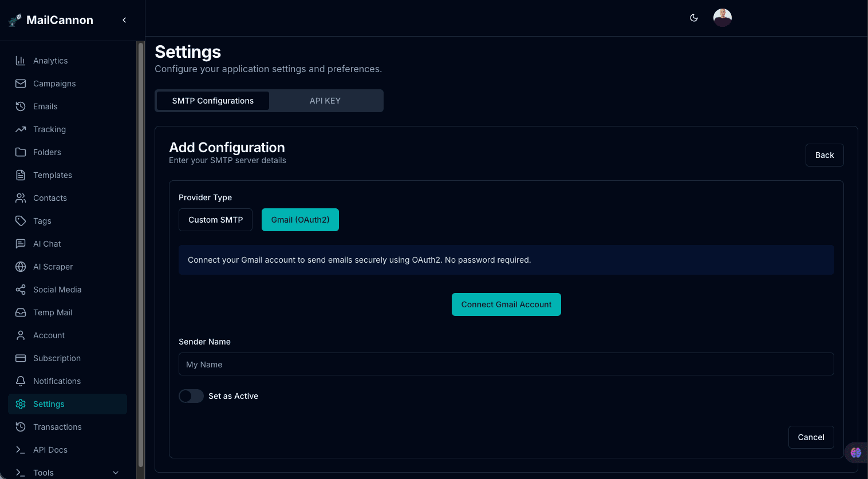Enable the Set as Active switch
The width and height of the screenshot is (868, 479).
pyautogui.click(x=191, y=396)
